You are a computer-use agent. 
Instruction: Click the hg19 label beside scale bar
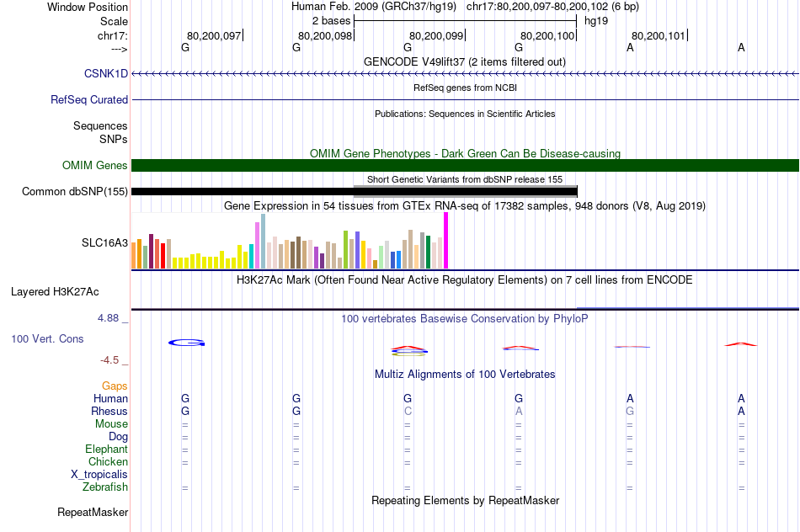pyautogui.click(x=596, y=21)
